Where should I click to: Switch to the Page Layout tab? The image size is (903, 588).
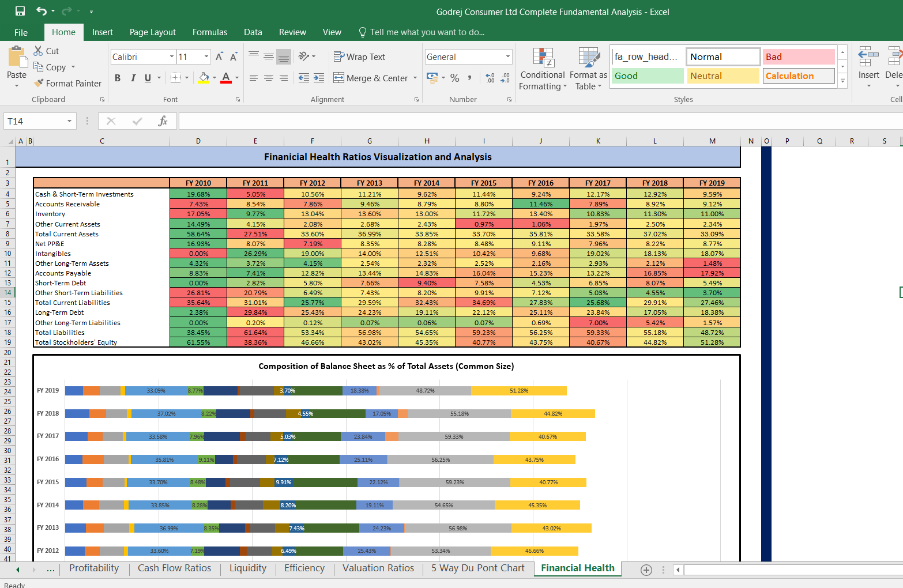click(153, 32)
